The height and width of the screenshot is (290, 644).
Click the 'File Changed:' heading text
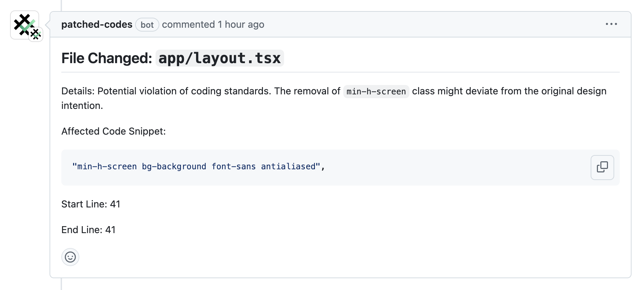tap(107, 58)
